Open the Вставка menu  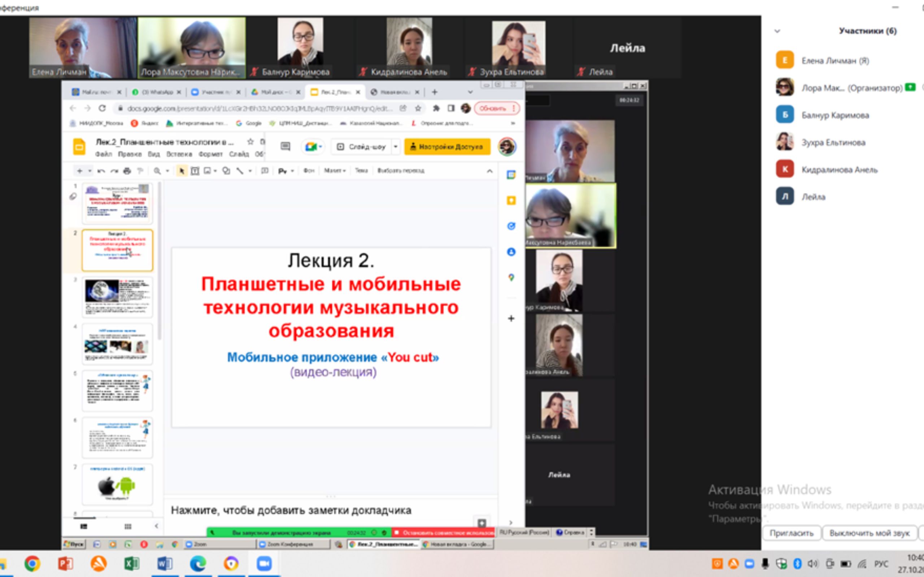(x=179, y=154)
